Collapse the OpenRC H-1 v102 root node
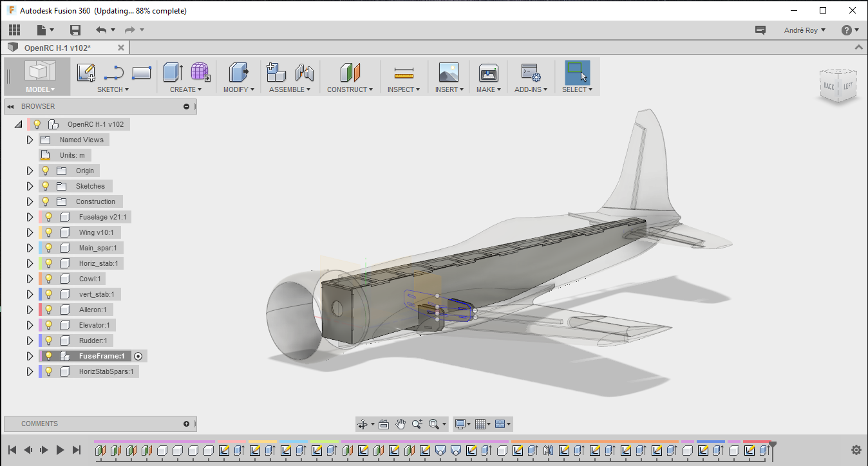Viewport: 868px width, 466px height. click(17, 125)
